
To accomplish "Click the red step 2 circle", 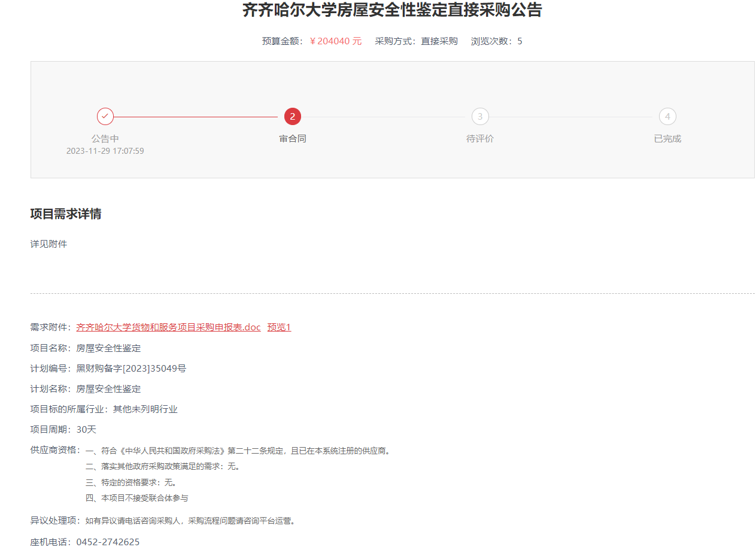I will pyautogui.click(x=293, y=116).
